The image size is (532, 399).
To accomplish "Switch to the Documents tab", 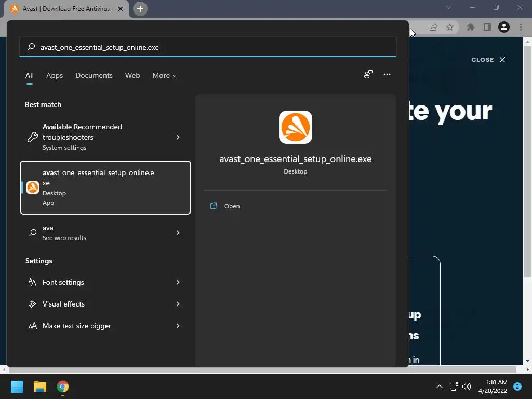I will click(x=94, y=75).
